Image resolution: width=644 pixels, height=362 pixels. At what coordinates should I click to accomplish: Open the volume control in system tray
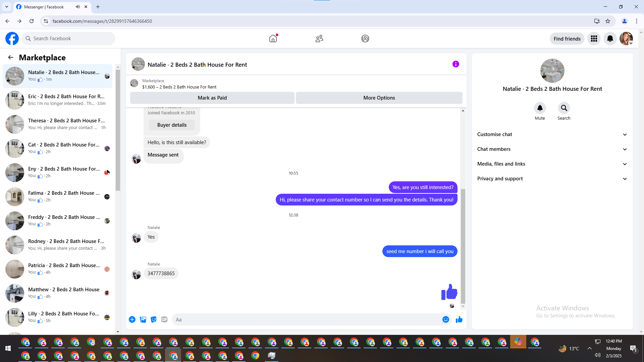click(598, 355)
